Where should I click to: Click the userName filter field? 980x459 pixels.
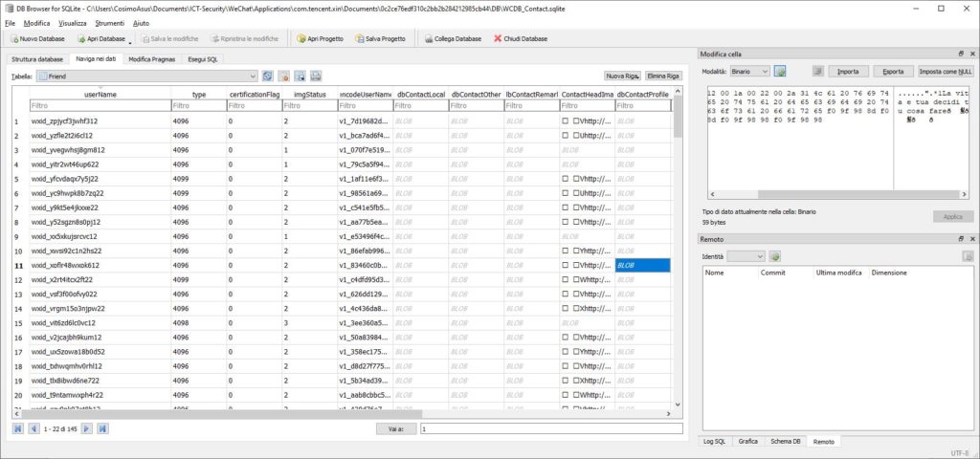100,106
